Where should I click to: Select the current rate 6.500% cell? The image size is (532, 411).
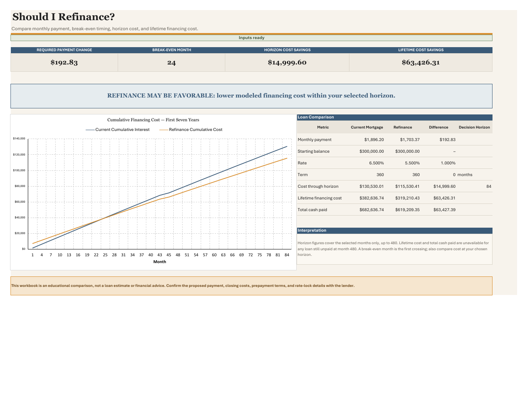tap(367, 163)
